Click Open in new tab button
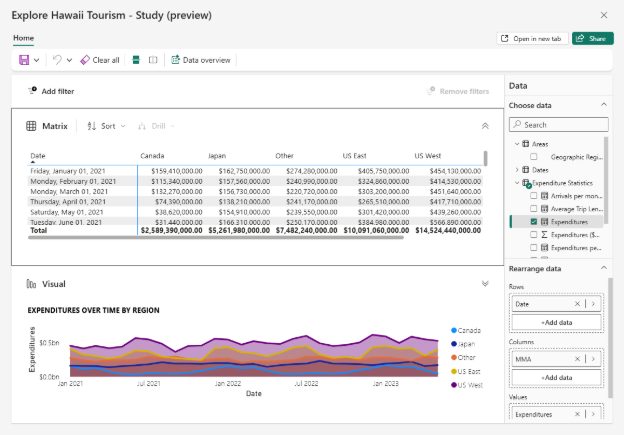The image size is (624, 435). click(532, 38)
